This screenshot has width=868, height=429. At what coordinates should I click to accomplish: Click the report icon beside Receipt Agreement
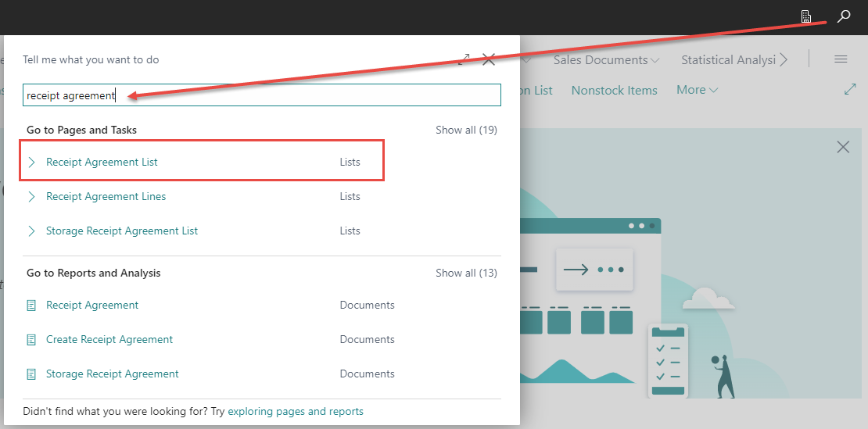click(x=32, y=306)
